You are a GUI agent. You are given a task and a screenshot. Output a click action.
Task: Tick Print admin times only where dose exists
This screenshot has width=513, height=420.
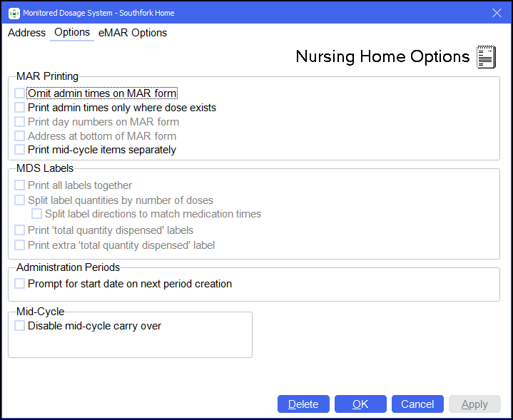click(19, 108)
